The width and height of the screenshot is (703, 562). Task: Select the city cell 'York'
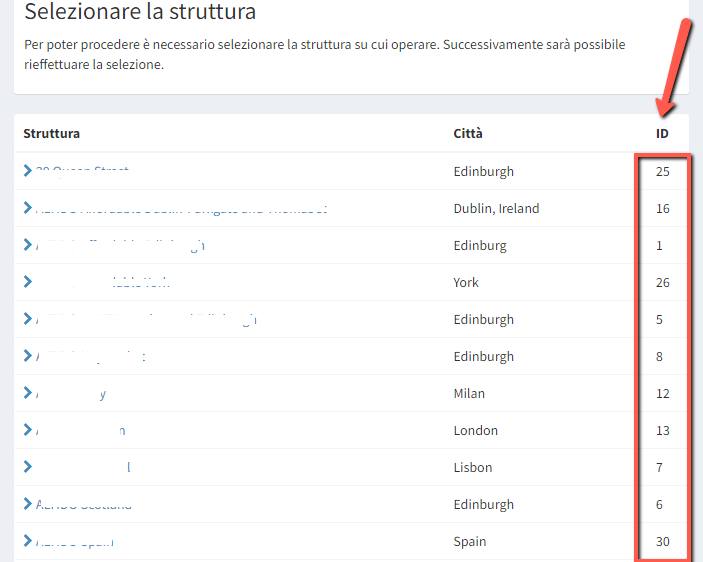[x=466, y=282]
